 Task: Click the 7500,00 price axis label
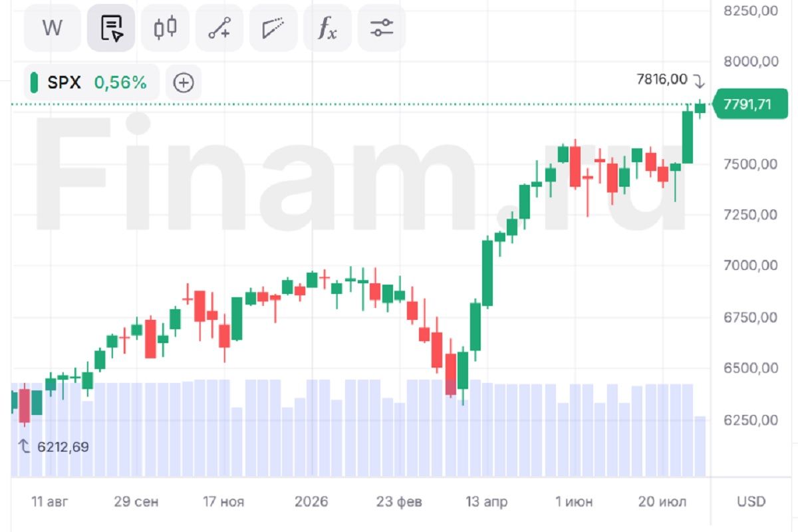click(x=750, y=164)
